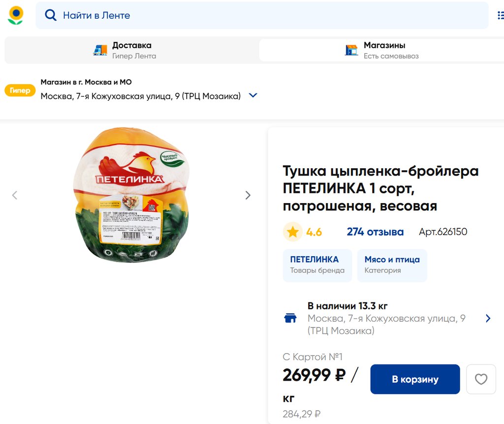The height and width of the screenshot is (424, 504).
Task: Click the store building icon
Action: pyautogui.click(x=351, y=50)
